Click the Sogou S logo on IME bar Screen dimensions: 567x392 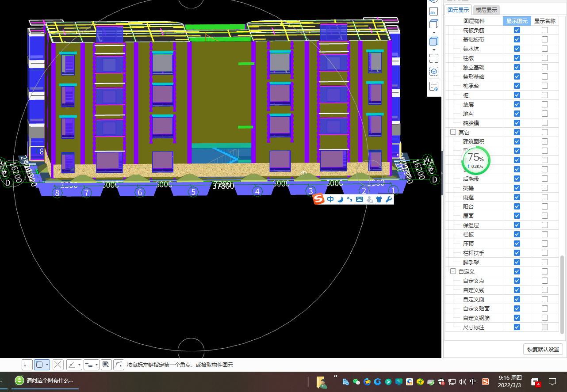click(319, 199)
